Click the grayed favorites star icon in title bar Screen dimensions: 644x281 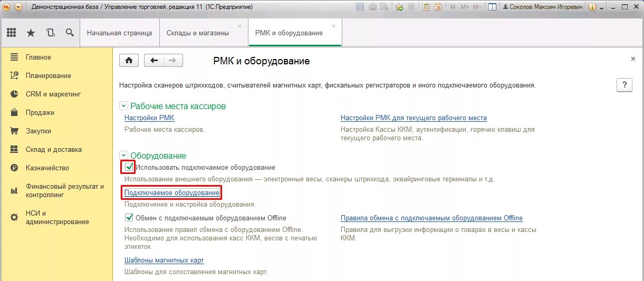(x=411, y=7)
